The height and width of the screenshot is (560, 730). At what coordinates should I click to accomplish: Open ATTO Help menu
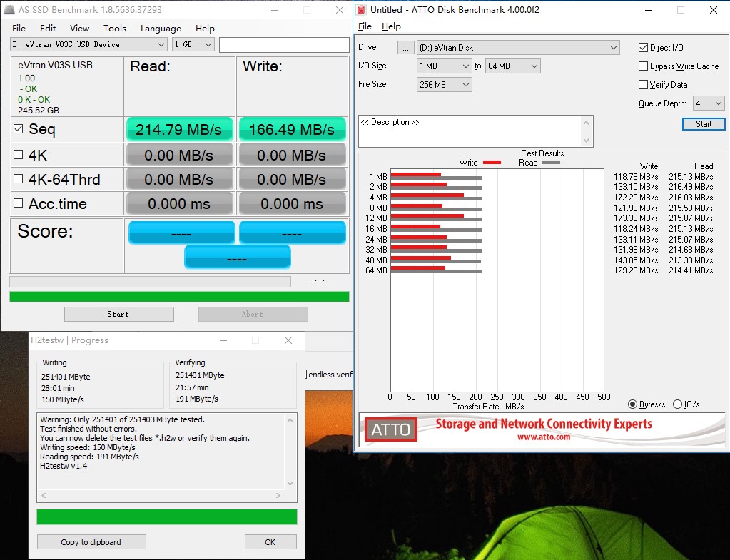(x=391, y=26)
